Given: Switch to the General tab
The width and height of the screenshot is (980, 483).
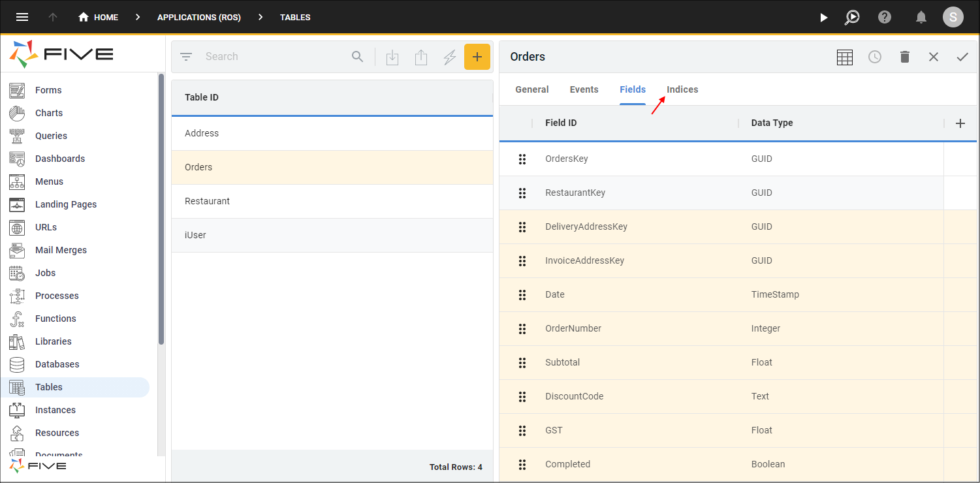Looking at the screenshot, I should [x=532, y=89].
